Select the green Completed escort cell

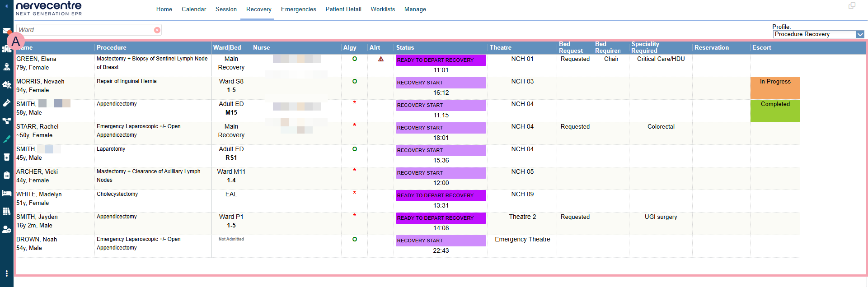coord(775,111)
